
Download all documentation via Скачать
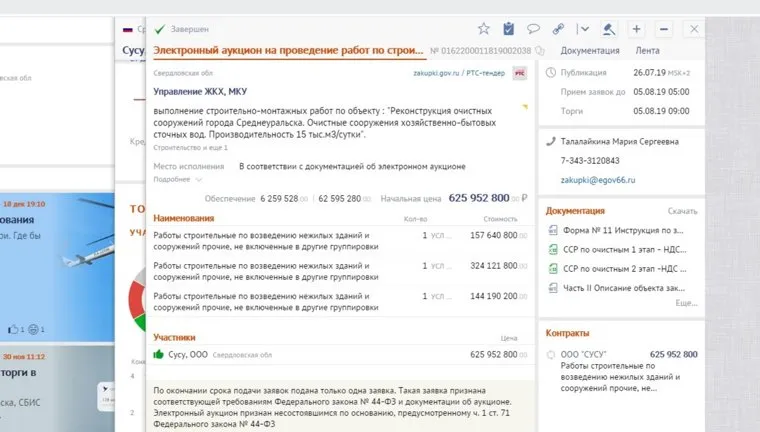click(x=682, y=211)
